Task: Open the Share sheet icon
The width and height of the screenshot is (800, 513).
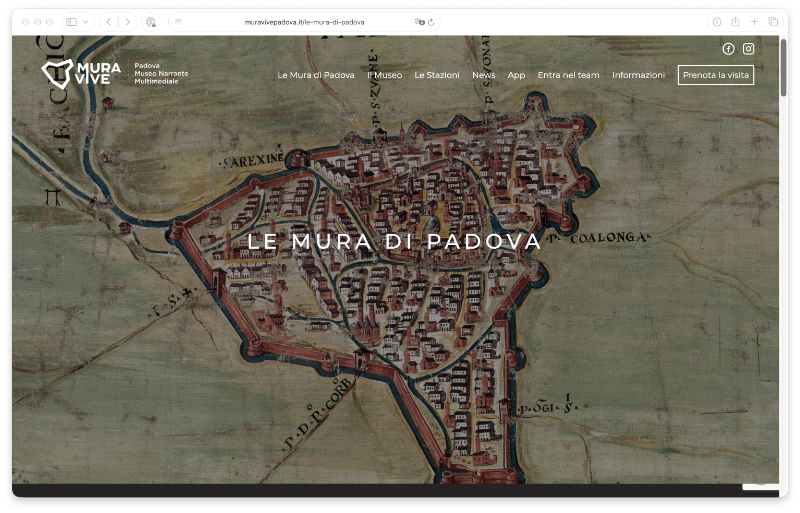Action: click(x=735, y=21)
